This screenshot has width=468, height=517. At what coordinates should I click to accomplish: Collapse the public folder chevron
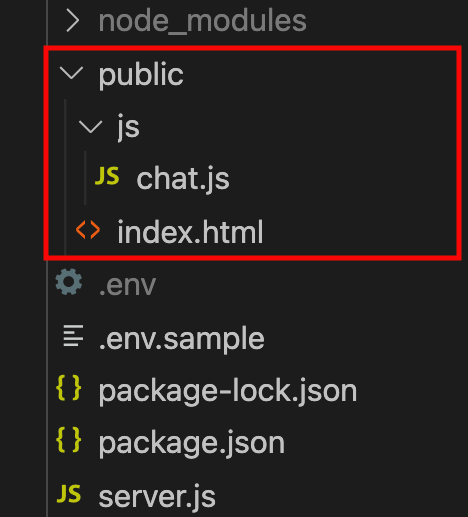click(x=71, y=73)
